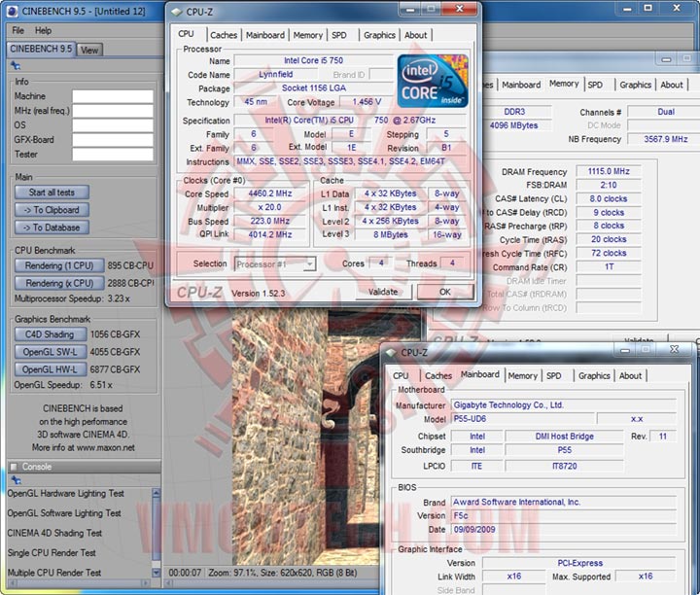
Task: Click the P55-UD6 model field
Action: 523,419
